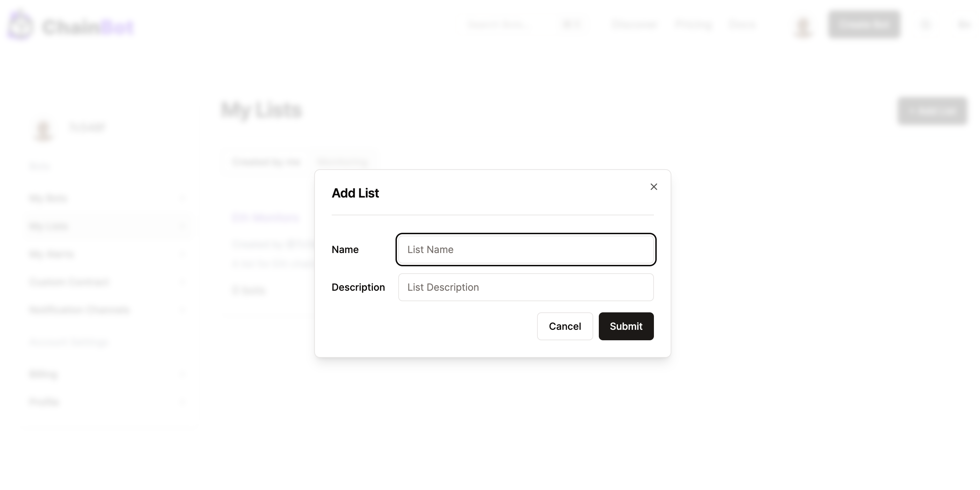Focus the List Name input field
The height and width of the screenshot is (490, 980).
[526, 250]
